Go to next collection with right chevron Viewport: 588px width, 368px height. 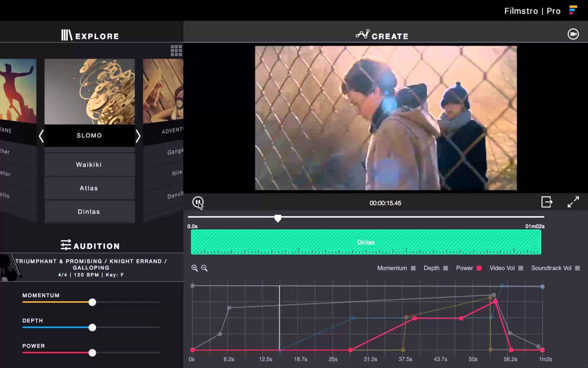pyautogui.click(x=138, y=136)
